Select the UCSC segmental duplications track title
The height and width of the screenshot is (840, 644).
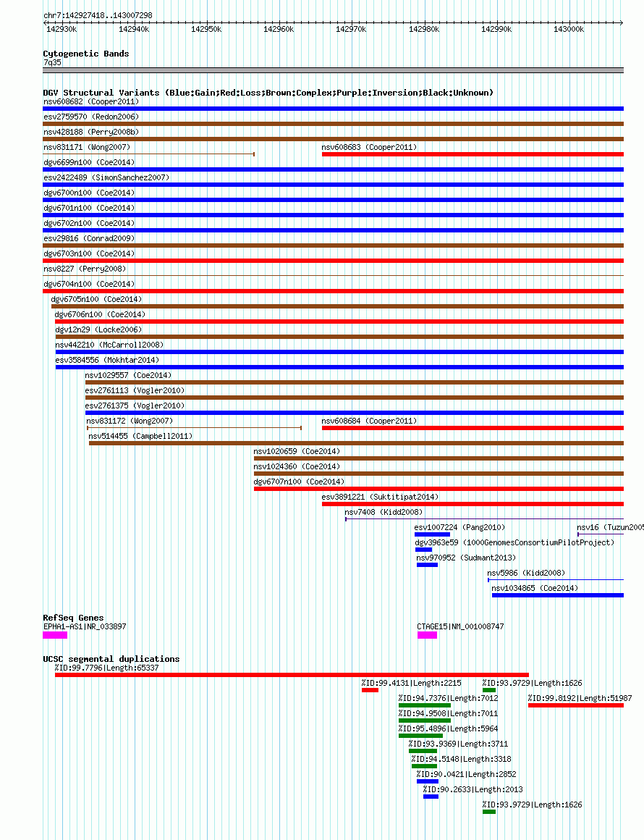tap(111, 659)
